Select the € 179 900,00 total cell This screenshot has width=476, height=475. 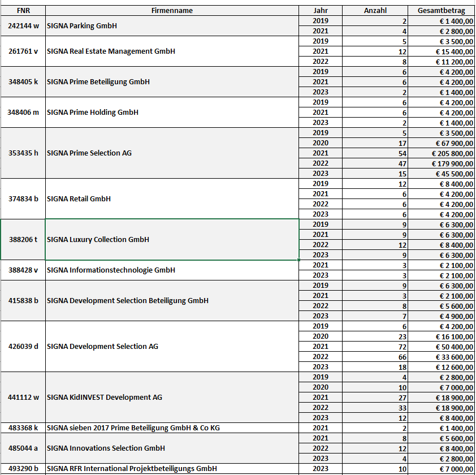(x=441, y=163)
